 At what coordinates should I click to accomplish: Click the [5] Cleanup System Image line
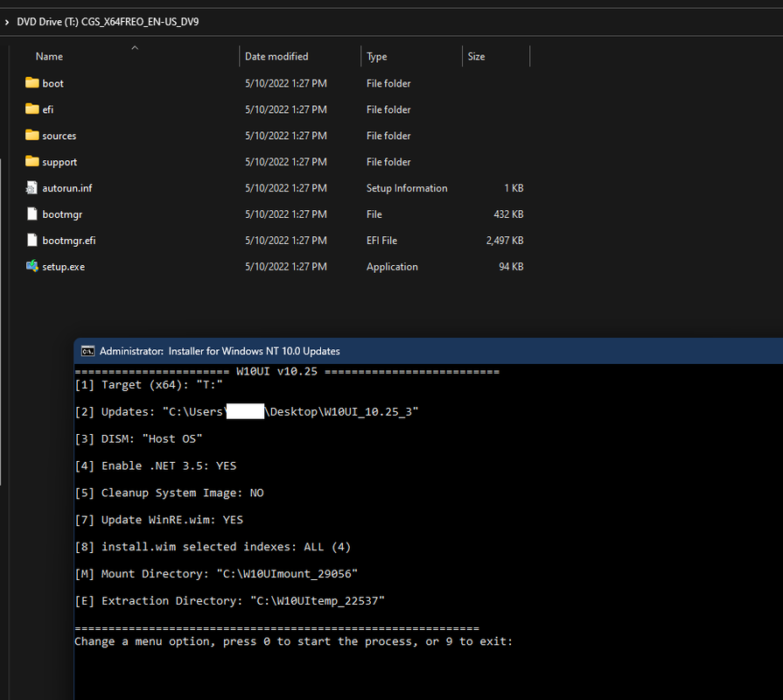coord(169,493)
